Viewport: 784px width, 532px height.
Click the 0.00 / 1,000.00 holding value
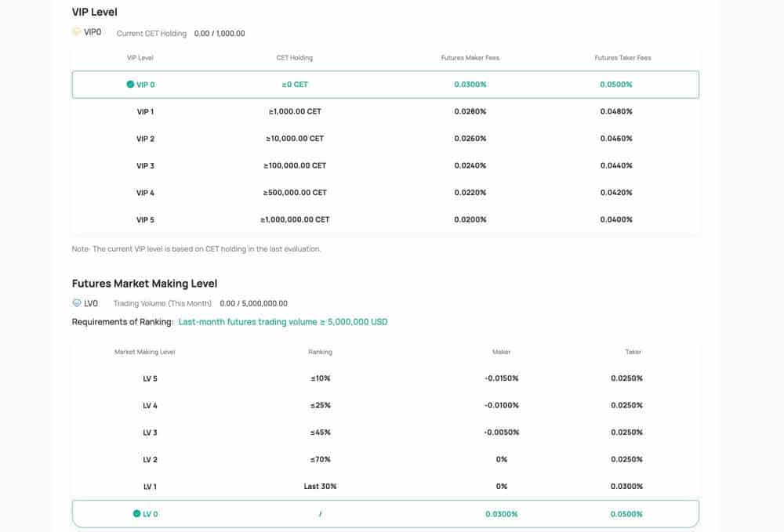(x=220, y=34)
